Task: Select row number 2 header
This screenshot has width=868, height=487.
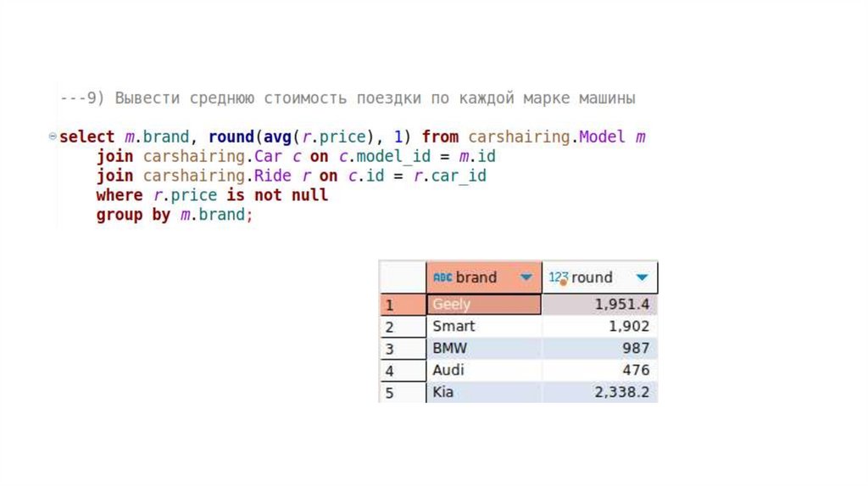Action: coord(403,327)
